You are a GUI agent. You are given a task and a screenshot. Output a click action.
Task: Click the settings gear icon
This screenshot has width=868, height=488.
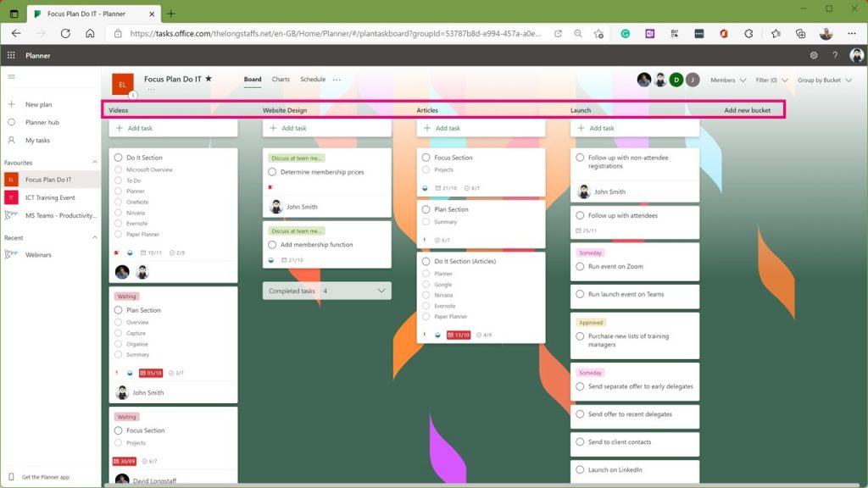[x=812, y=56]
